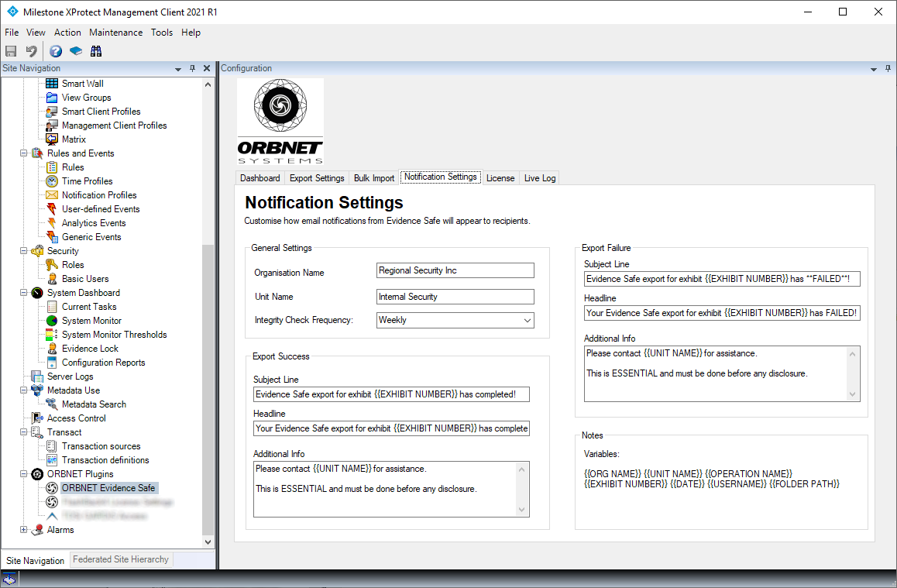Select the Smart Wall icon in tree
Screen dimensions: 897x588
(52, 84)
